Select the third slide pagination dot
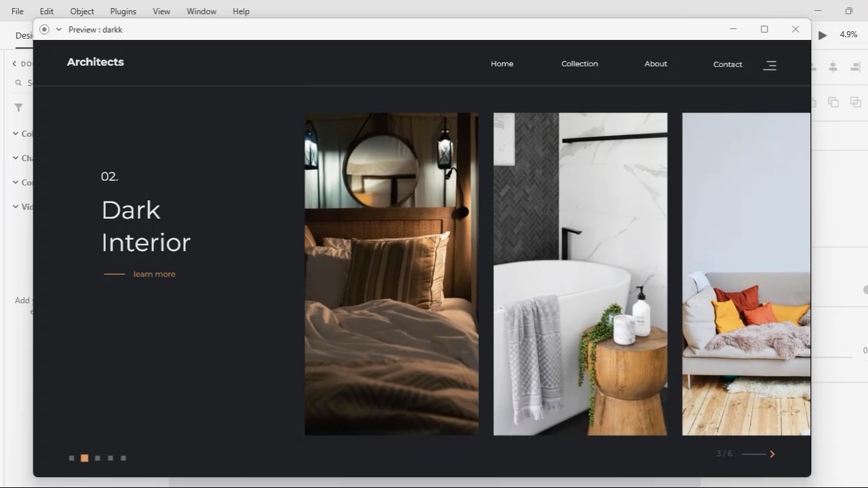868x488 pixels. click(x=98, y=458)
